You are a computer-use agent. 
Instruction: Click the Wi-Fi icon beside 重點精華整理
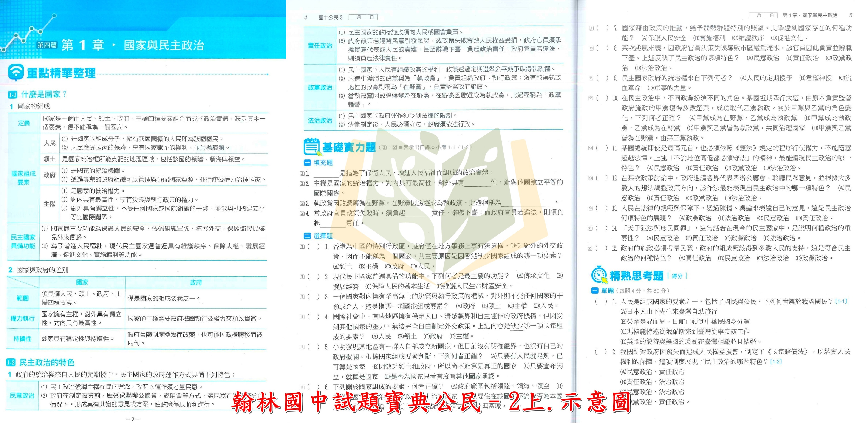point(16,73)
